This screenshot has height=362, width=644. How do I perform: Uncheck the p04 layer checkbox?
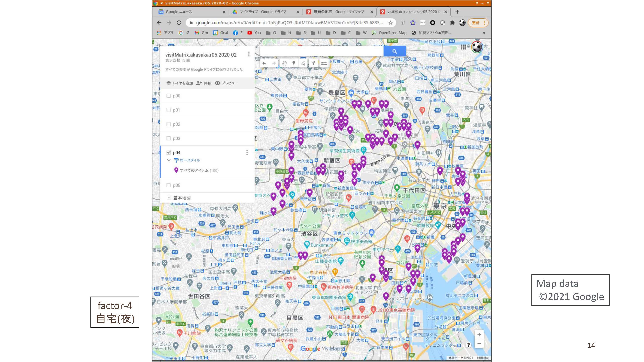169,152
